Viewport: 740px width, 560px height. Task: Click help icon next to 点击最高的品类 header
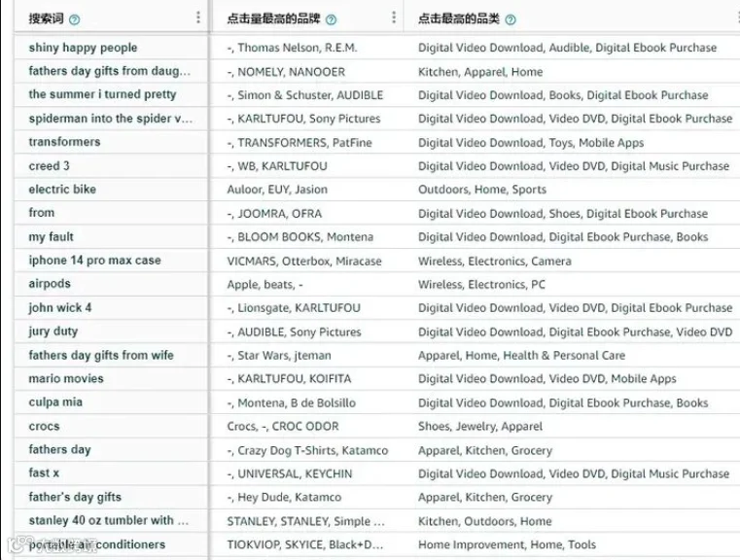click(x=511, y=19)
